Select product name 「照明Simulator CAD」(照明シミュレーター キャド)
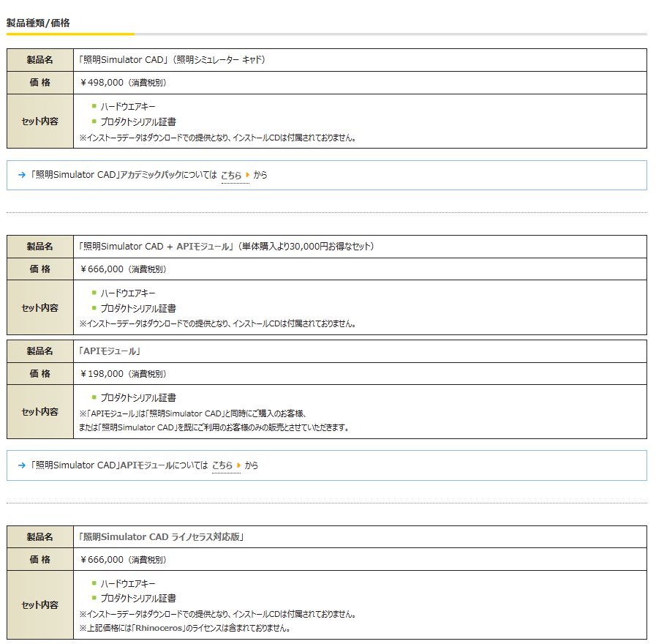The image size is (656, 644). (x=172, y=60)
